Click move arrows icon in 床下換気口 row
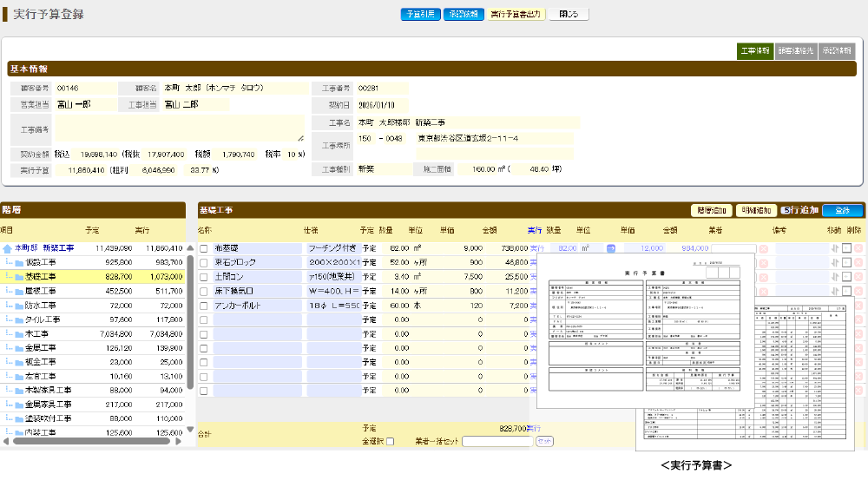The image size is (868, 487). [835, 291]
